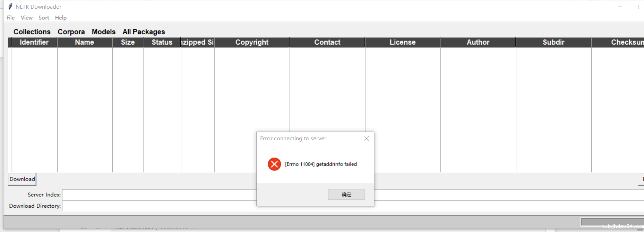The width and height of the screenshot is (644, 232).
Task: Click the Copyright column header
Action: point(252,42)
